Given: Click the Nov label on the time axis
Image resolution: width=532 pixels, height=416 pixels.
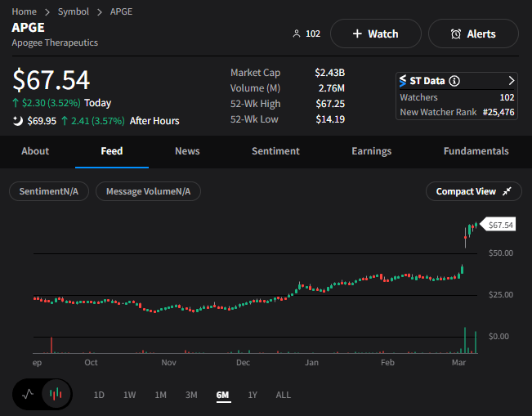Looking at the screenshot, I should pyautogui.click(x=168, y=363).
